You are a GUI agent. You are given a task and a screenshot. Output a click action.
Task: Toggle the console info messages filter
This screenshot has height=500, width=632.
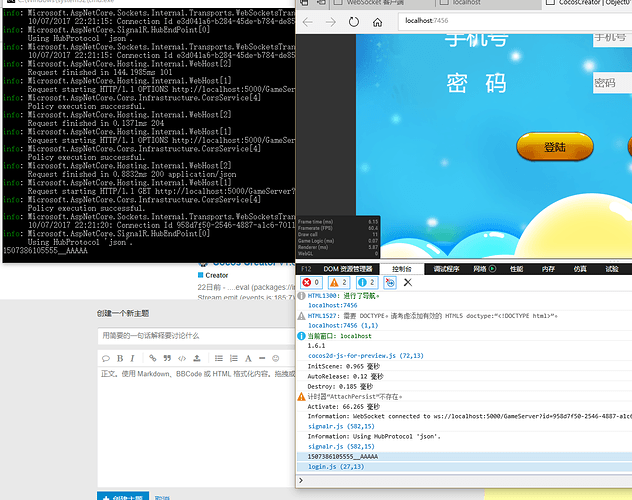pos(367,282)
